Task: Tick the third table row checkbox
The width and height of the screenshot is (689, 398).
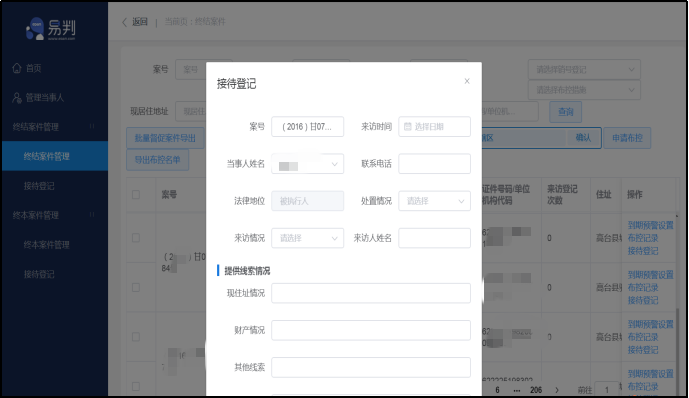Action: coord(136,337)
